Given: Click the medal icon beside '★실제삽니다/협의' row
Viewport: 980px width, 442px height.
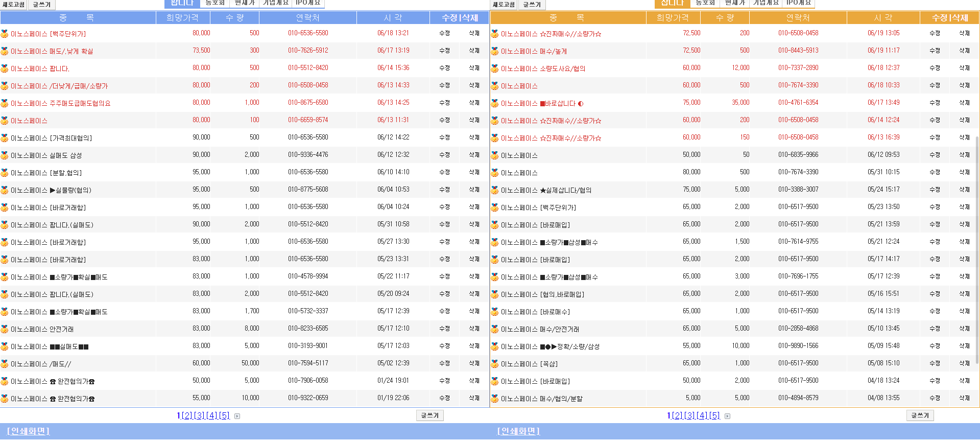Looking at the screenshot, I should click(x=495, y=190).
